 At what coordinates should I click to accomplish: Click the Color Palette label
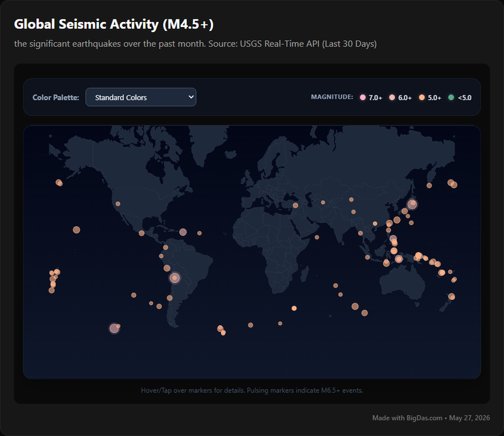pos(55,98)
